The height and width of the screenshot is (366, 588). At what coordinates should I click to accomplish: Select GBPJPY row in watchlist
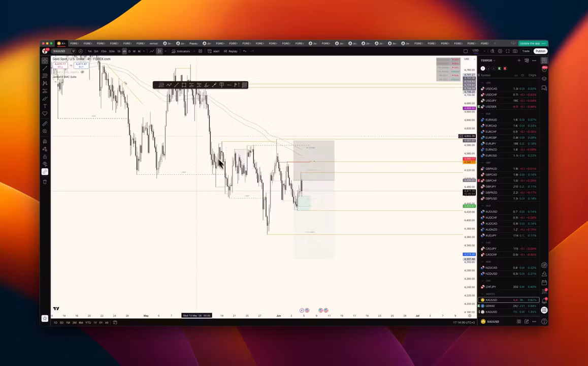(x=508, y=187)
